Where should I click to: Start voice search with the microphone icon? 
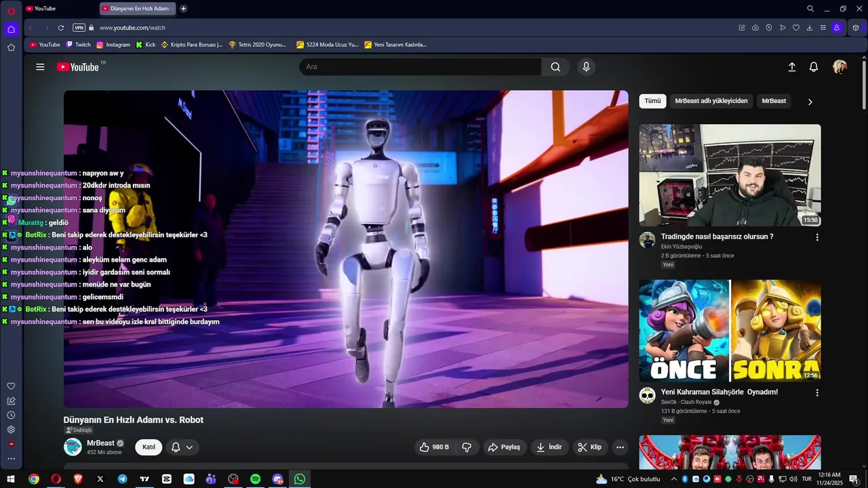(587, 66)
